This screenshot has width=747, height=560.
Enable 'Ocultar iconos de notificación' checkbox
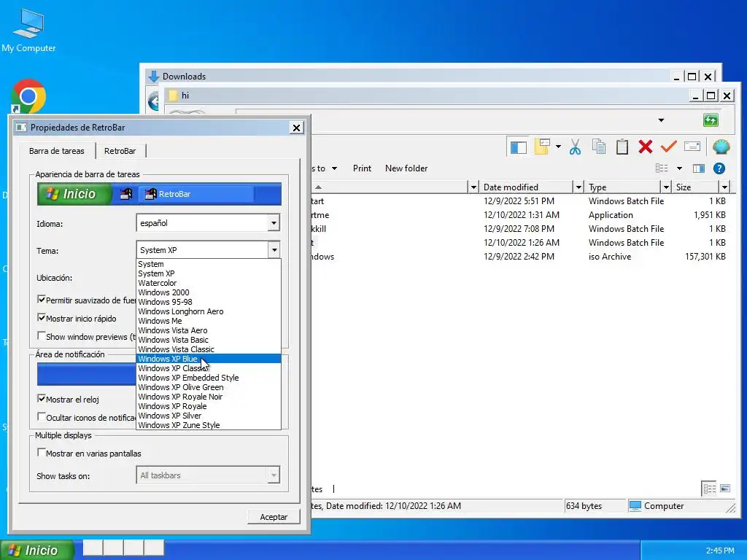pos(42,416)
